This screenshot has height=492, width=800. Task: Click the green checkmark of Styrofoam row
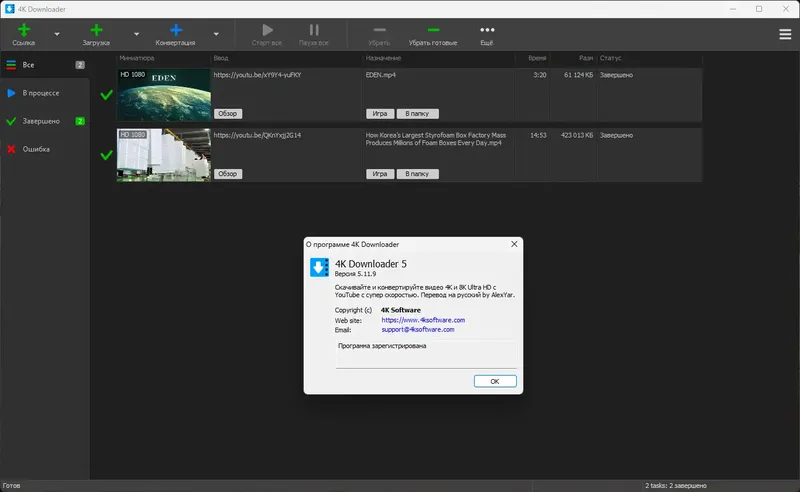pyautogui.click(x=106, y=155)
